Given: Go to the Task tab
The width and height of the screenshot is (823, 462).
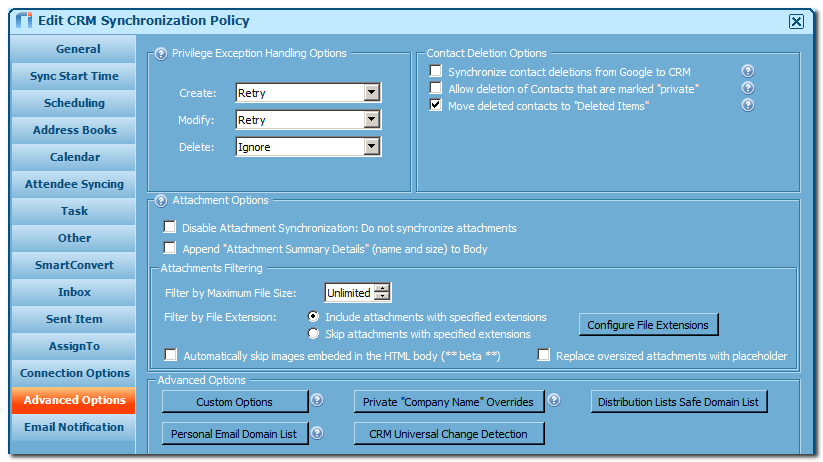Looking at the screenshot, I should point(73,211).
